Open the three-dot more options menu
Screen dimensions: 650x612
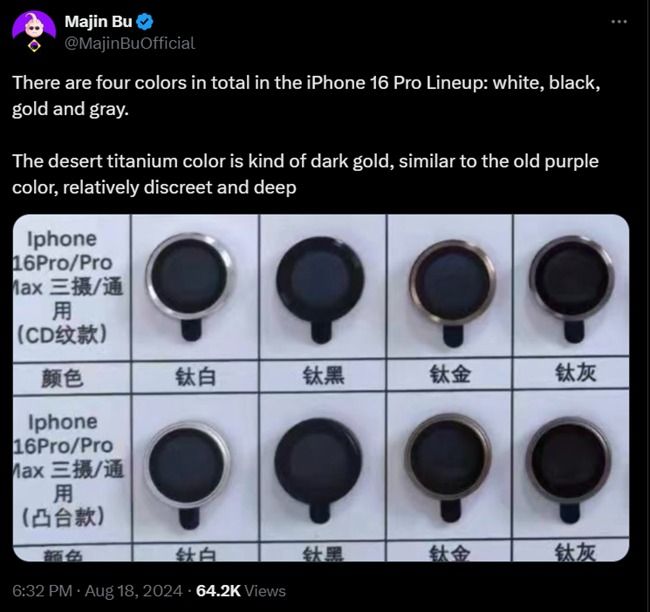tap(619, 21)
